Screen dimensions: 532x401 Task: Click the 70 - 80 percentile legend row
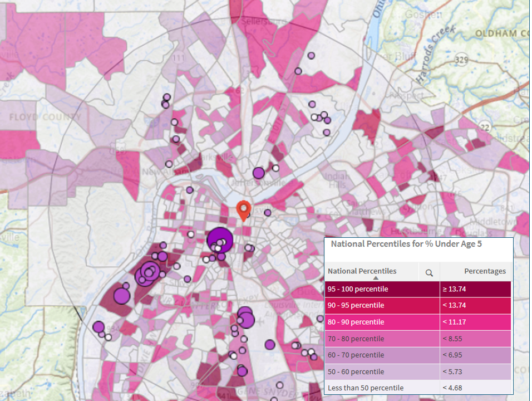(381, 338)
